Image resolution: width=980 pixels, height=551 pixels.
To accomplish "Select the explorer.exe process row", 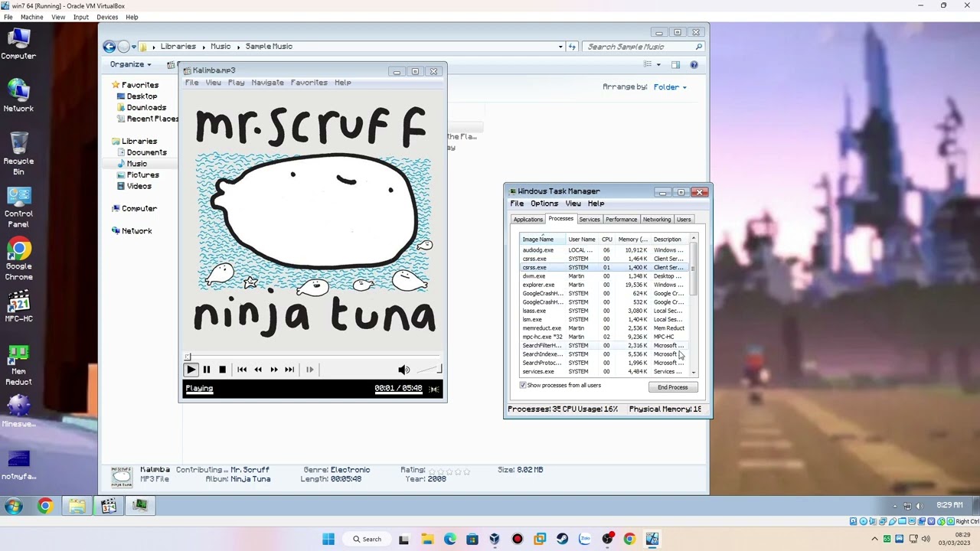I will 605,285.
